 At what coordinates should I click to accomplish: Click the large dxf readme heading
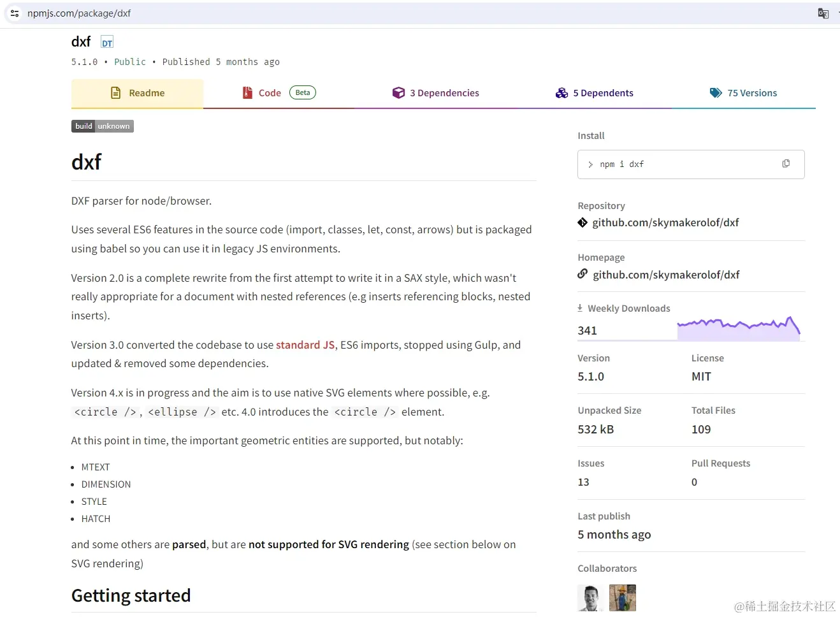point(87,162)
